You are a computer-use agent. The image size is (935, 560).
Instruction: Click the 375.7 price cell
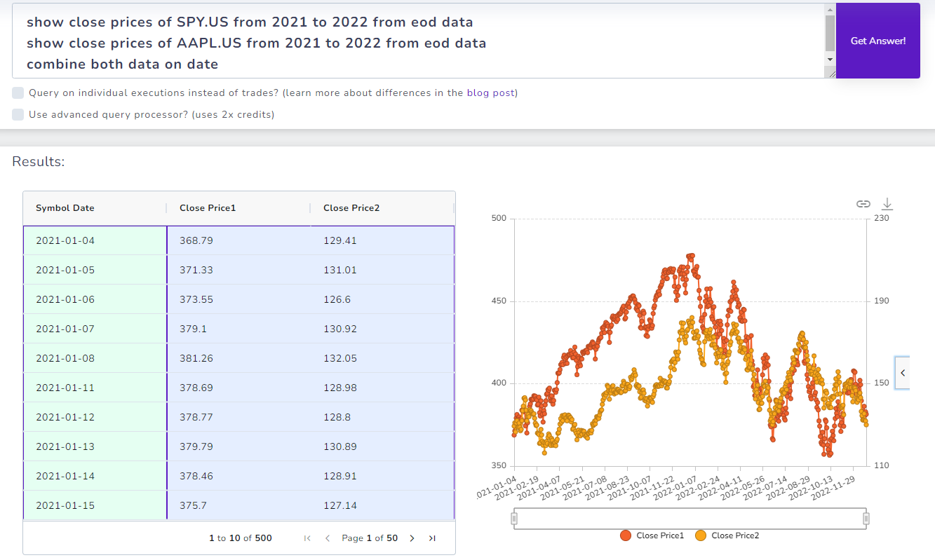(238, 505)
